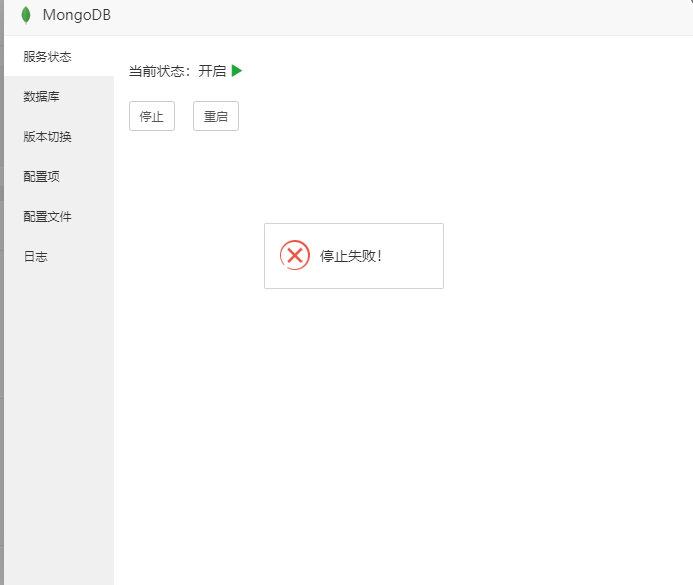The width and height of the screenshot is (693, 585).
Task: Go to the 配置文件 tab
Action: [x=59, y=217]
